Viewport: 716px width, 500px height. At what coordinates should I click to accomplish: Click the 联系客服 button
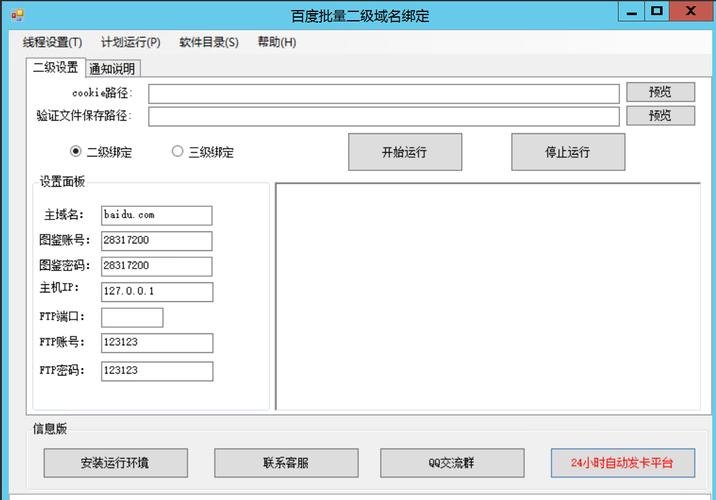click(286, 463)
